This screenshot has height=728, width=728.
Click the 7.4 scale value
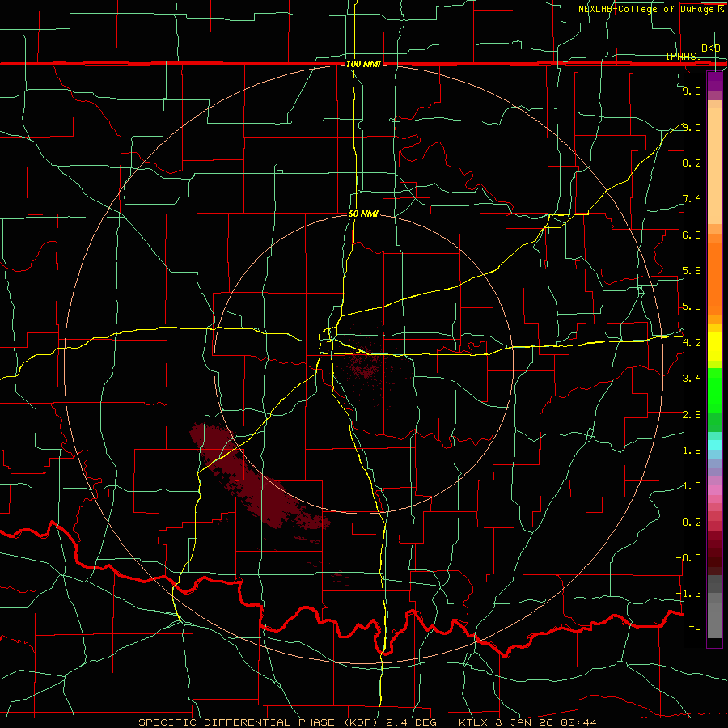692,199
